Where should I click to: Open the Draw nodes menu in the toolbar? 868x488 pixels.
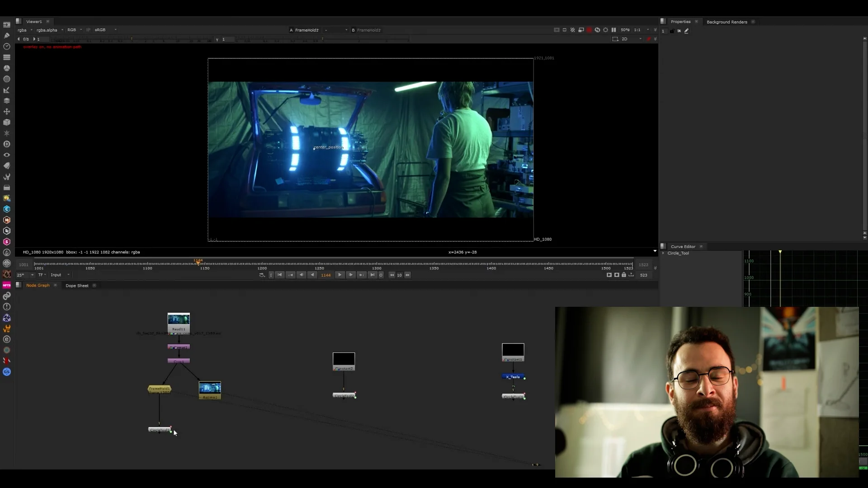(7, 35)
